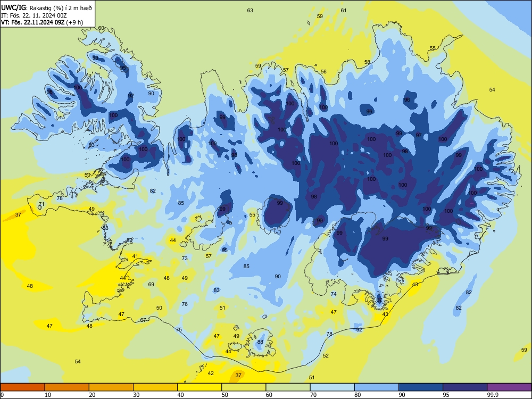This screenshot has width=532, height=399.
Task: Click the map value '60' near the northwest coast
Action: pos(101,28)
